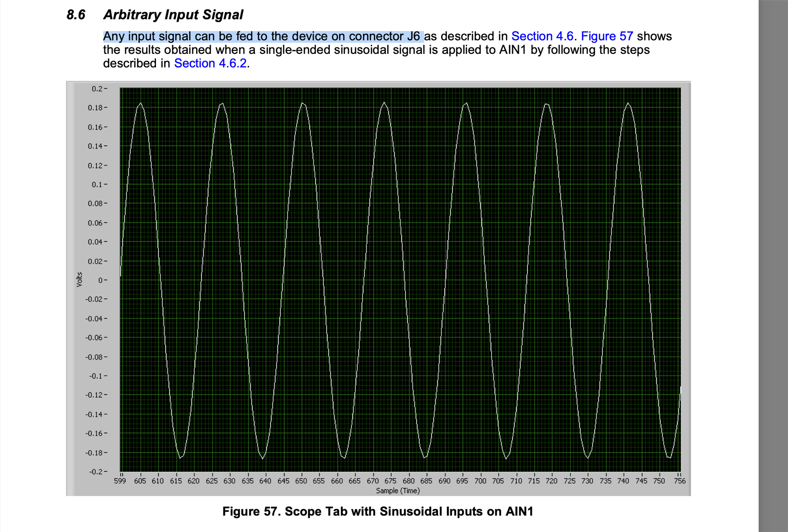Click the 0.18 y-axis value
The image size is (788, 532).
pos(96,108)
